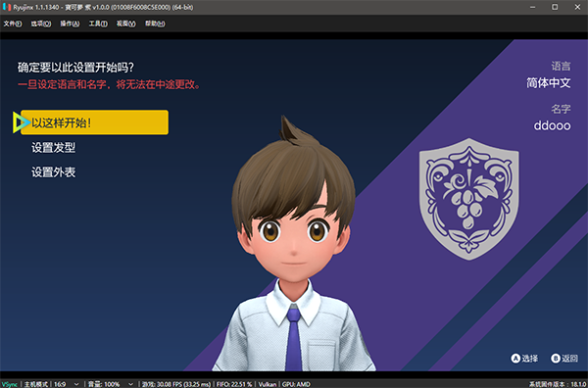The image size is (588, 388).
Task: Open the 选项 menu
Action: pyautogui.click(x=41, y=24)
